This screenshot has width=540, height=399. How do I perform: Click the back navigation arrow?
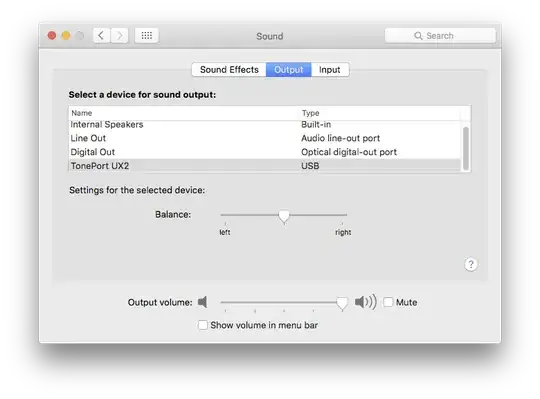click(x=101, y=35)
